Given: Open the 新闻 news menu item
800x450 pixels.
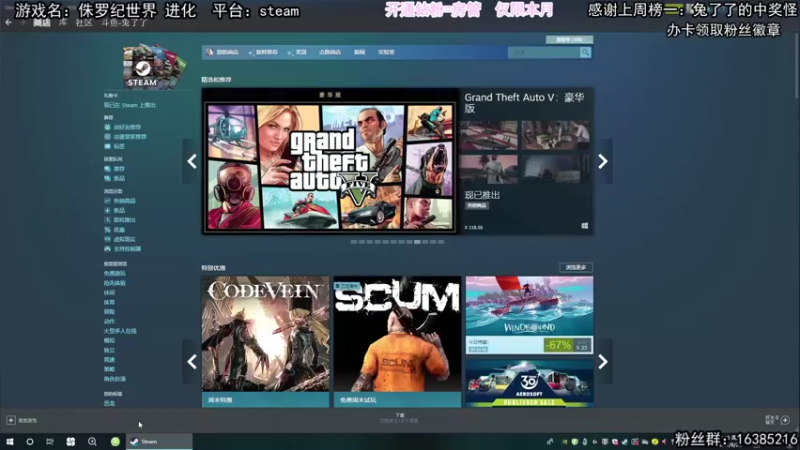Looking at the screenshot, I should pos(359,52).
